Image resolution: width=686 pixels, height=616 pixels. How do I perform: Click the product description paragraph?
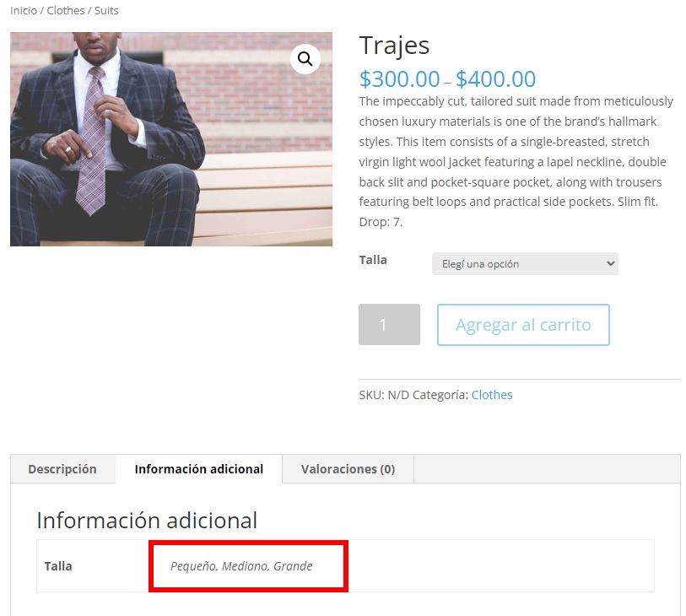[x=516, y=161]
